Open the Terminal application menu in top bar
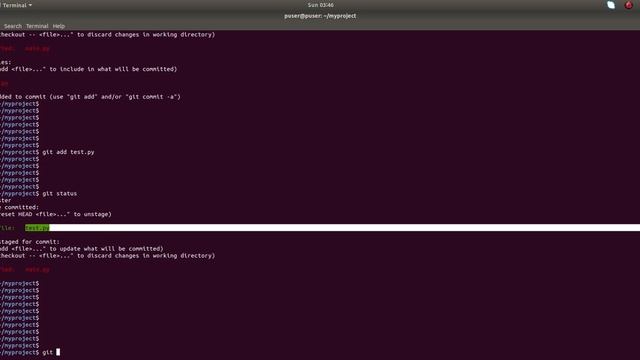The image size is (640, 360). [17, 5]
